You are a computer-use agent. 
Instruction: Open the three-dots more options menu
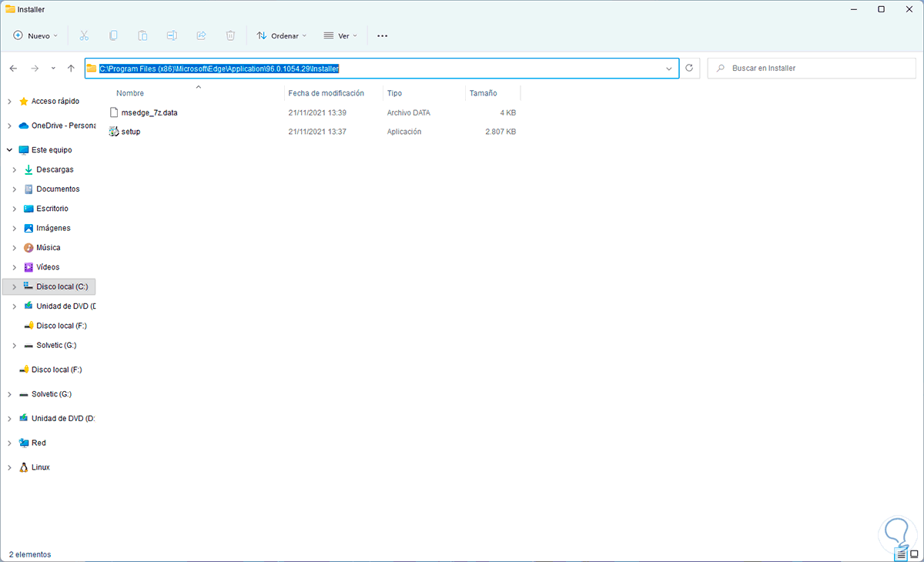(x=382, y=35)
